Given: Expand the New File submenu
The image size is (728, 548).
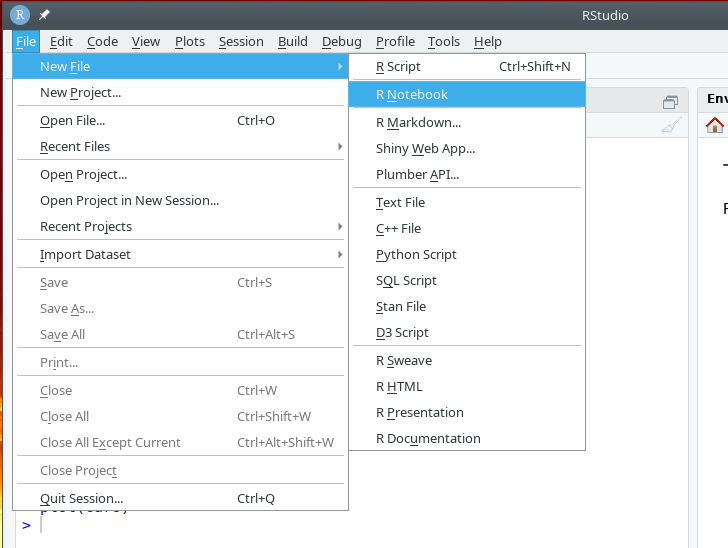Looking at the screenshot, I should click(180, 66).
